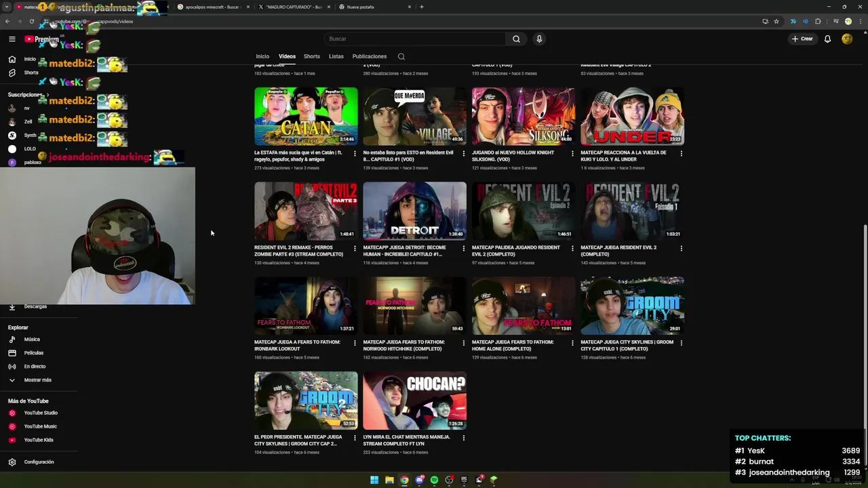The width and height of the screenshot is (868, 488).
Task: Open Discord from the taskbar
Action: coord(419,480)
